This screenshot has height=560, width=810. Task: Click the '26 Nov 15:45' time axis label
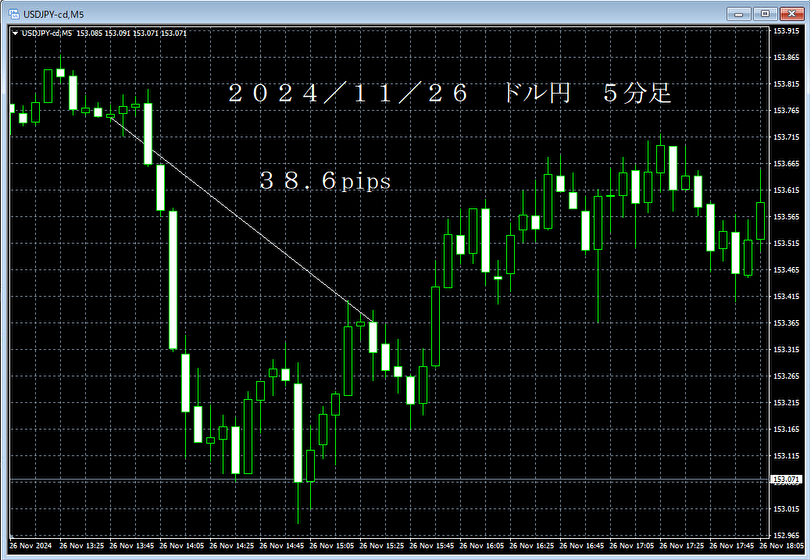[432, 546]
